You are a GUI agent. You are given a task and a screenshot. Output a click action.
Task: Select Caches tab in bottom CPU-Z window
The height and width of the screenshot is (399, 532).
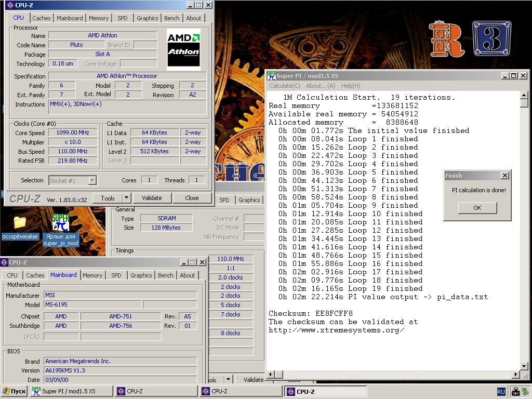pyautogui.click(x=35, y=275)
